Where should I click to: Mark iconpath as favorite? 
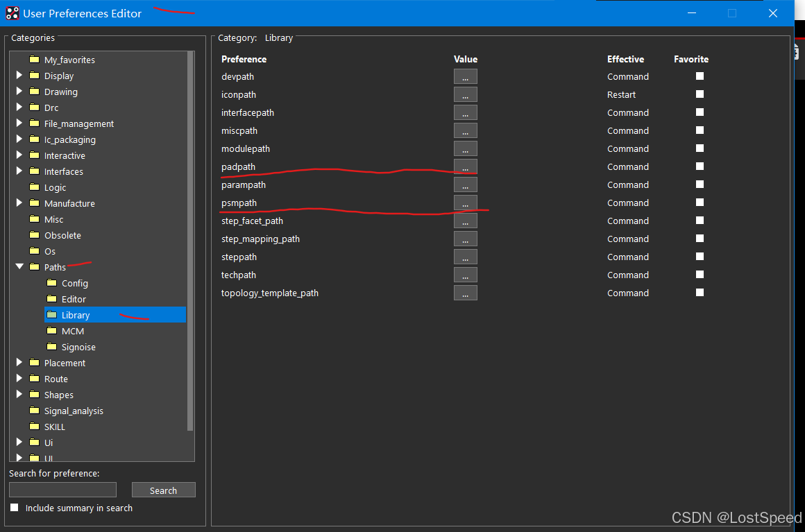click(x=700, y=94)
